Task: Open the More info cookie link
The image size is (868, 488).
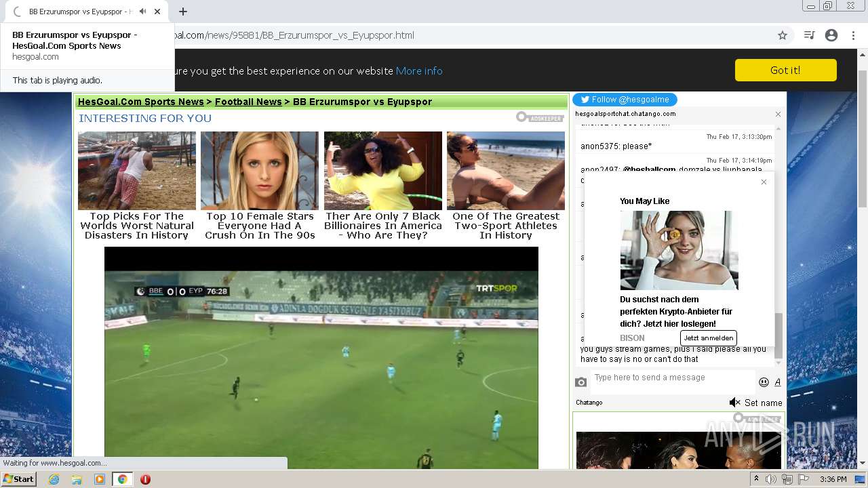Action: coord(419,71)
